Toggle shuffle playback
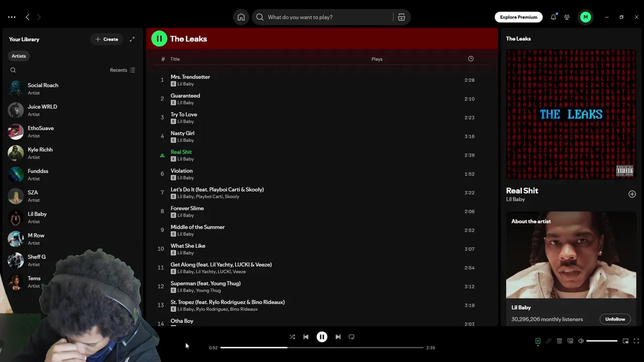644x362 pixels. [x=292, y=337]
